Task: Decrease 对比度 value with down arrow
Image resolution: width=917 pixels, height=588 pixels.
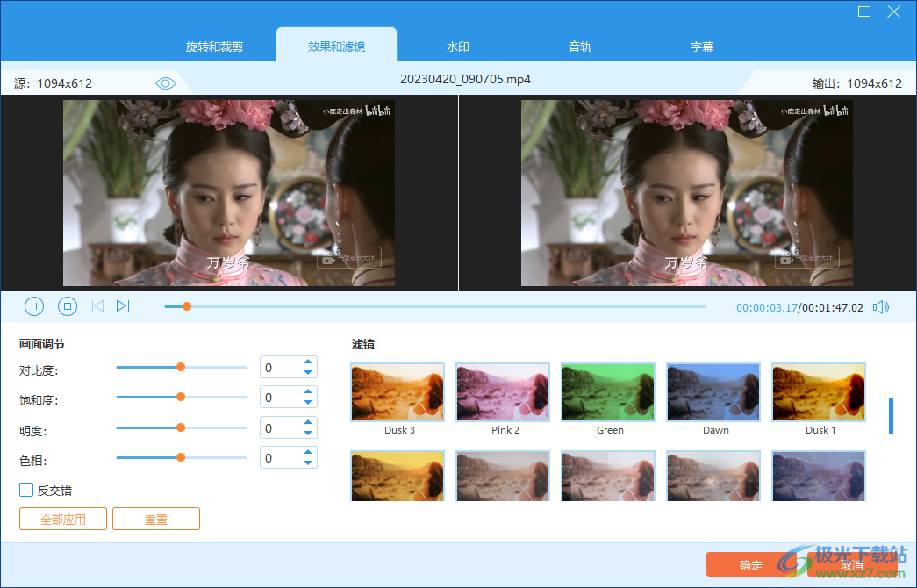Action: tap(308, 372)
